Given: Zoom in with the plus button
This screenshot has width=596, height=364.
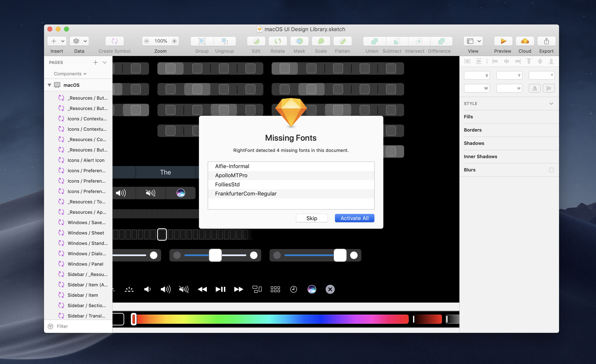Looking at the screenshot, I should (x=174, y=41).
